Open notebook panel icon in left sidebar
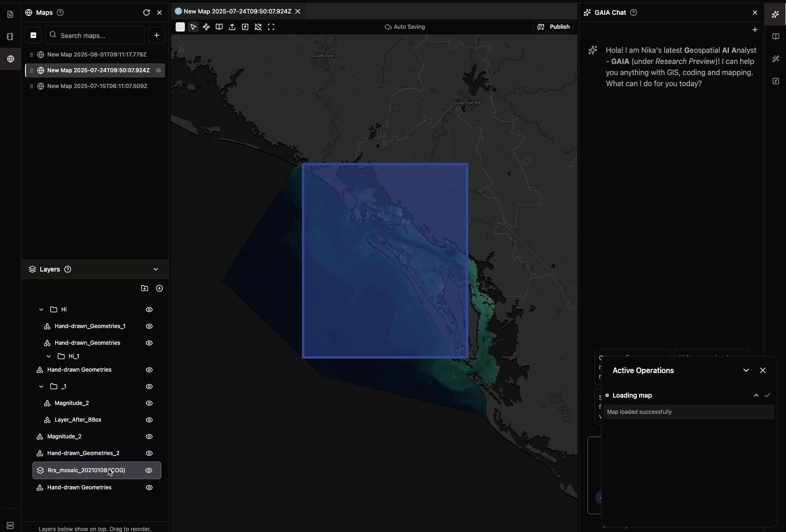The height and width of the screenshot is (532, 786). click(10, 37)
